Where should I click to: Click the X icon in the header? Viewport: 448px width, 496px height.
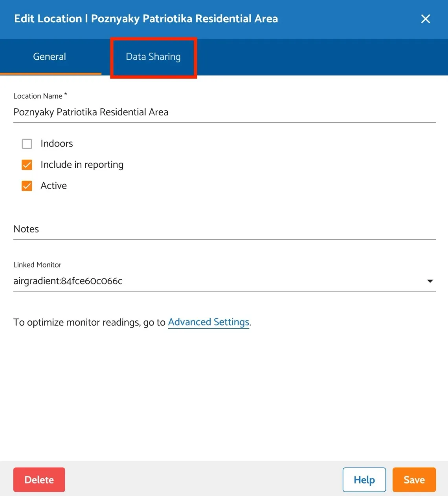tap(426, 18)
